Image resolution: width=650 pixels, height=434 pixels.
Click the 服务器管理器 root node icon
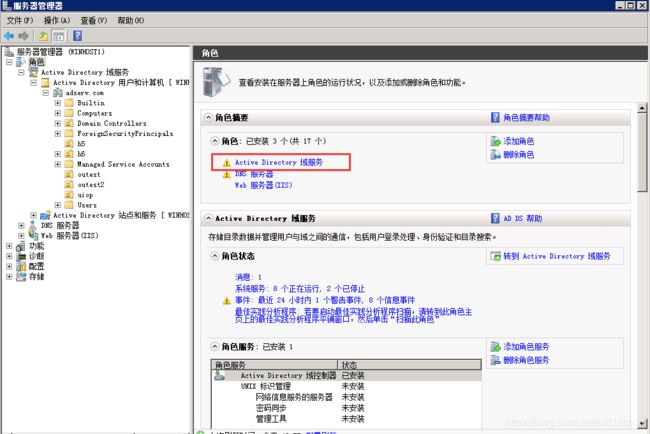coord(9,52)
